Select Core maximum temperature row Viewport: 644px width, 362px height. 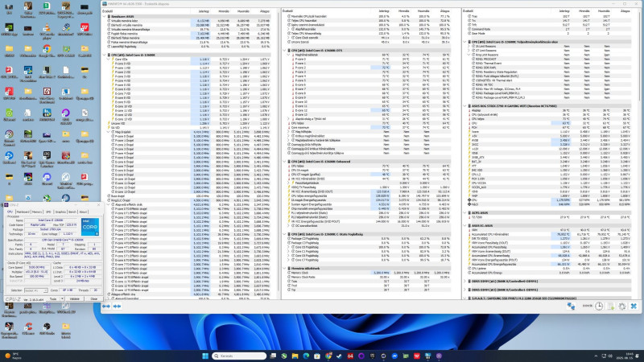click(x=369, y=128)
